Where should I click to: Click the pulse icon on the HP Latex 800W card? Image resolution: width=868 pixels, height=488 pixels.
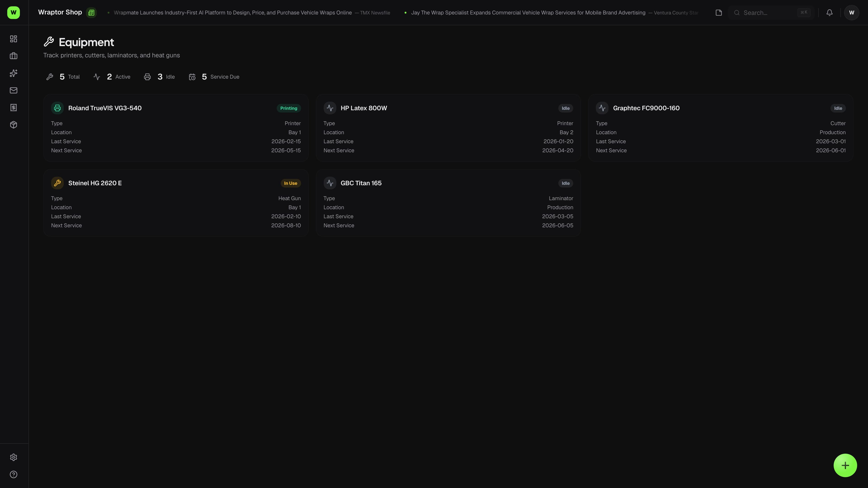coord(330,108)
